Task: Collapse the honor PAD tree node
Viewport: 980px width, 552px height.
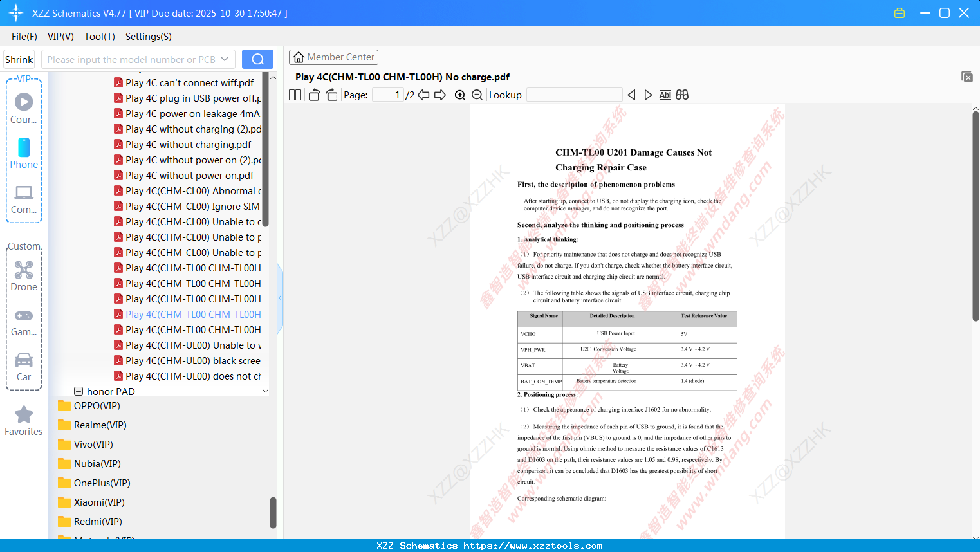Action: [x=79, y=391]
